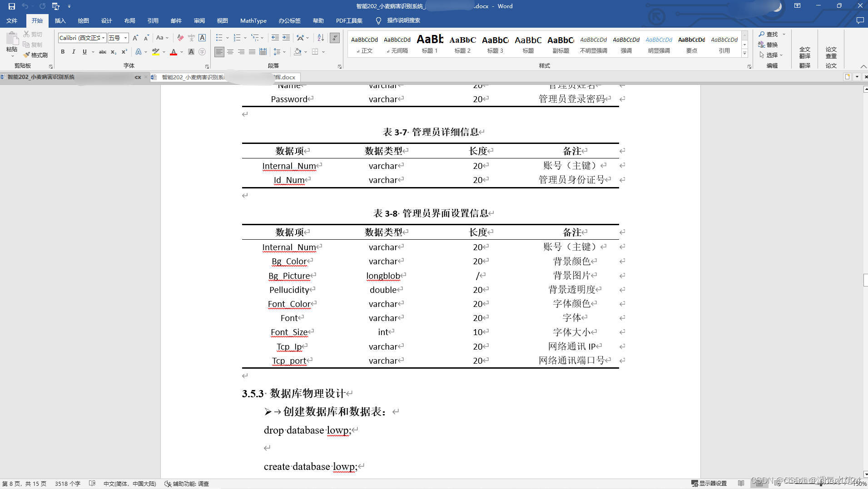Apply the 标题 2 heading style

click(462, 44)
